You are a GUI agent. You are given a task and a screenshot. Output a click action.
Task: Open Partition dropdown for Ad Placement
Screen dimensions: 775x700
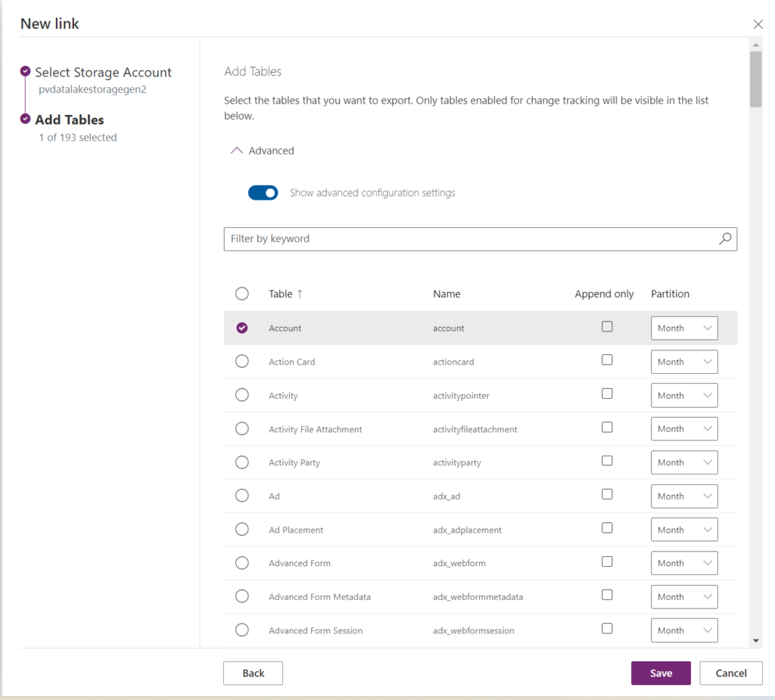click(684, 530)
